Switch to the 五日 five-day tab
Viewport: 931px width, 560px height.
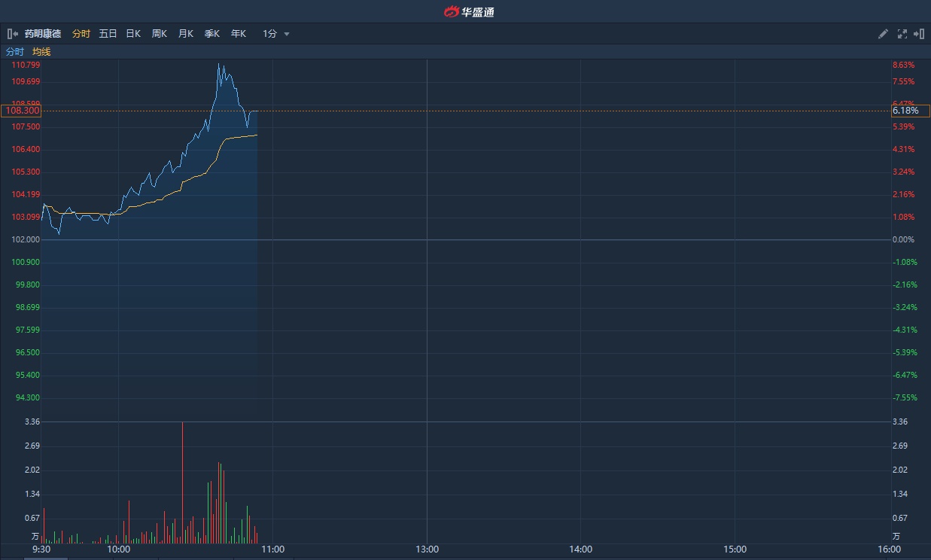point(108,34)
